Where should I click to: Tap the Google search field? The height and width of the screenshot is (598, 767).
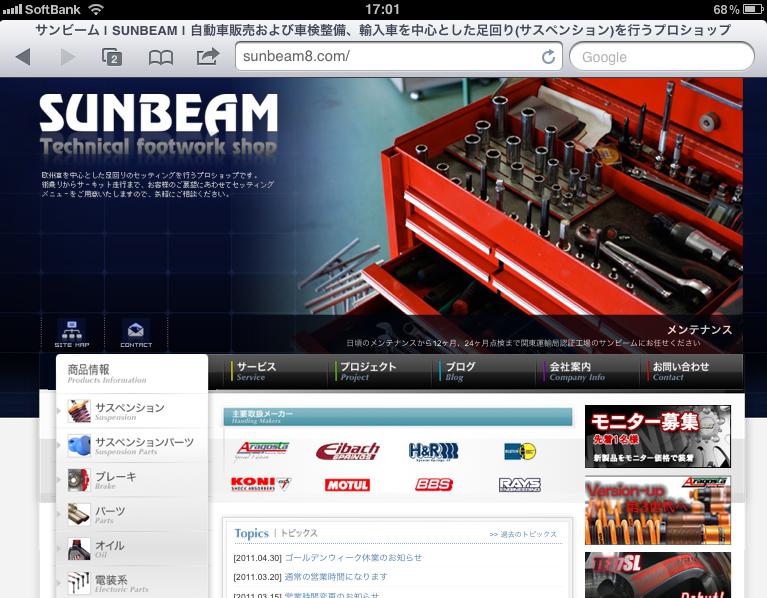pos(662,57)
